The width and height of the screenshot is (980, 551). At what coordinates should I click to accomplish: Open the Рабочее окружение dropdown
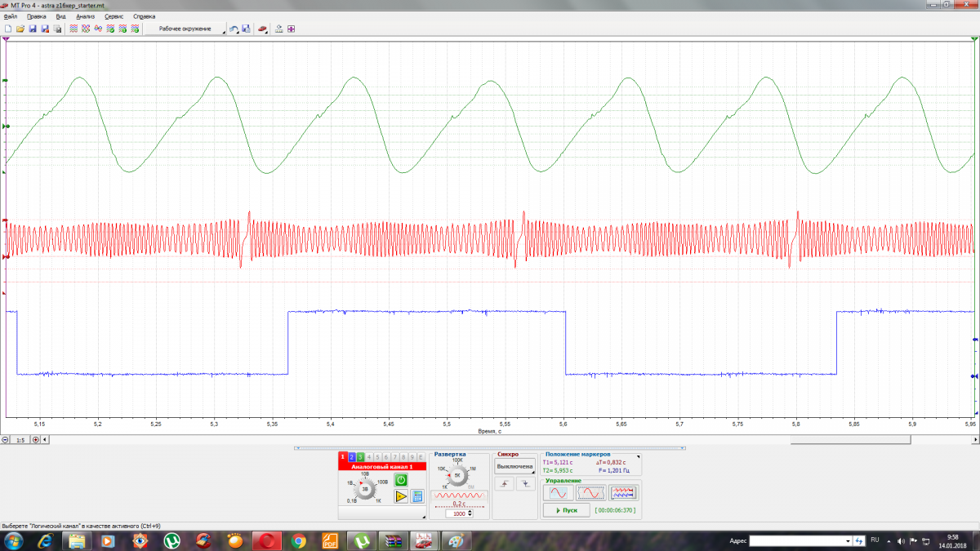click(186, 29)
